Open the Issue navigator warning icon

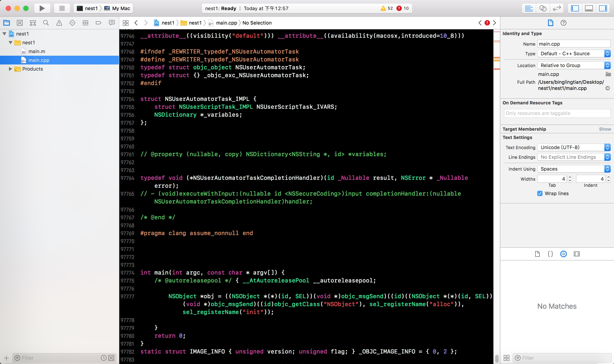pos(59,23)
